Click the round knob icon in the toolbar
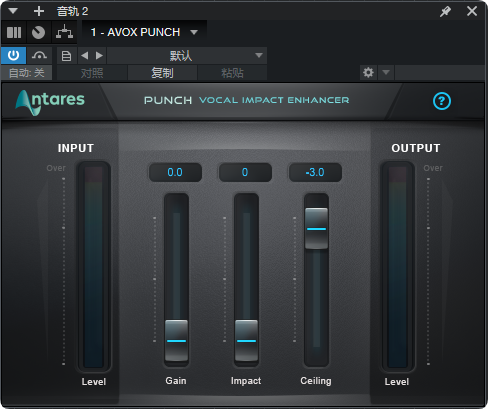Viewport: 488px width, 409px height. click(39, 32)
